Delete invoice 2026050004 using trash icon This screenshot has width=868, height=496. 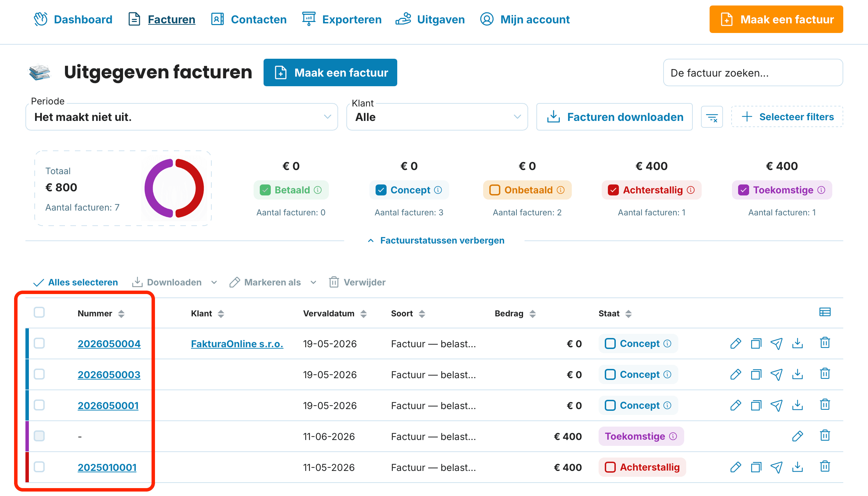(x=825, y=343)
